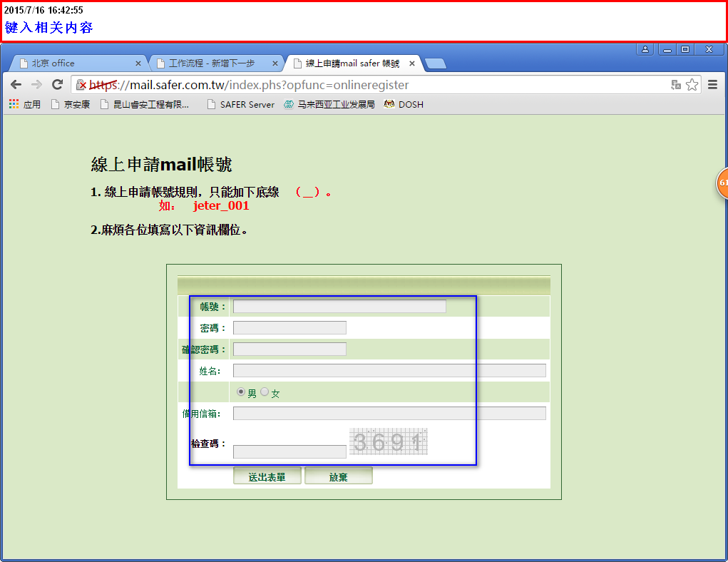
Task: Reload the page with the refresh icon
Action: (58, 85)
